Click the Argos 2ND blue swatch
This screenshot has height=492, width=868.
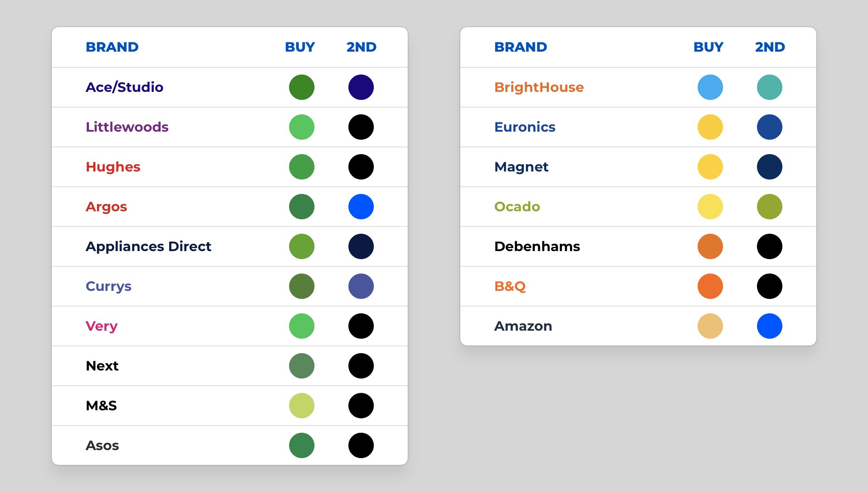(361, 207)
